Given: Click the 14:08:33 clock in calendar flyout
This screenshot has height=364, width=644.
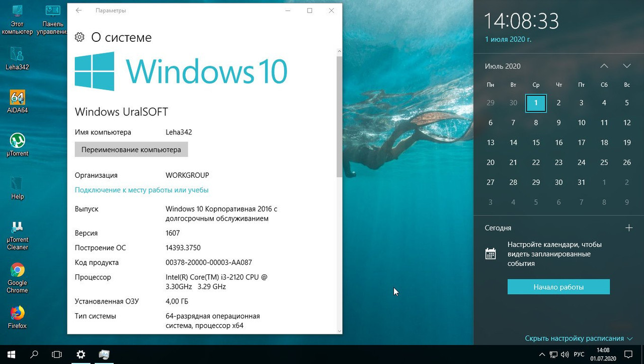Looking at the screenshot, I should tap(521, 21).
